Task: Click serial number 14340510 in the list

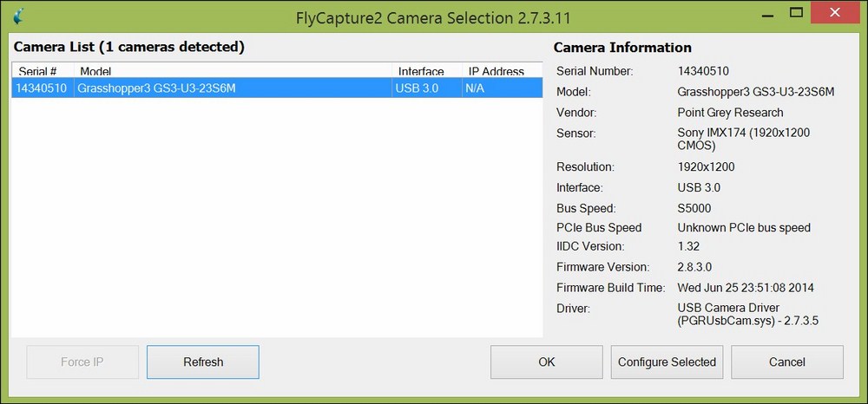Action: pos(41,88)
